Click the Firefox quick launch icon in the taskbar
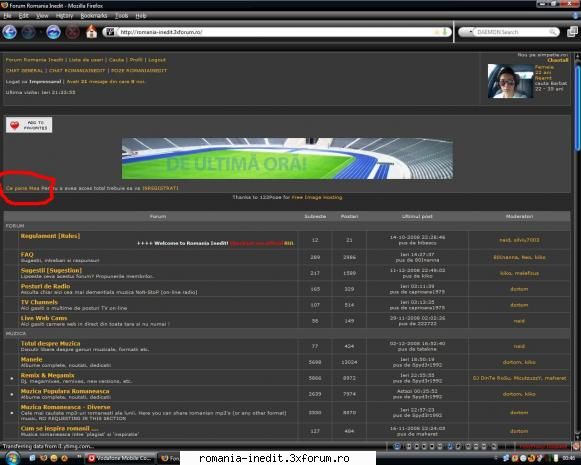This screenshot has width=581, height=465. point(43,458)
